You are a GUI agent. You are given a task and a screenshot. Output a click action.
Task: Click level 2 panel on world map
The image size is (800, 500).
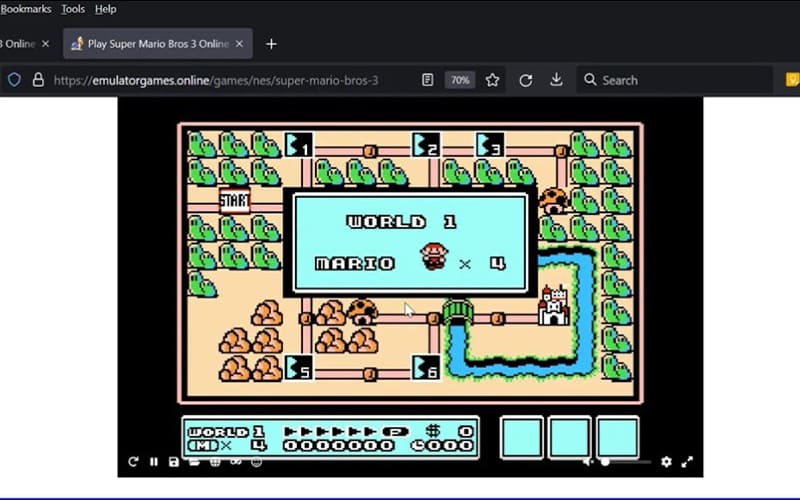coord(426,145)
